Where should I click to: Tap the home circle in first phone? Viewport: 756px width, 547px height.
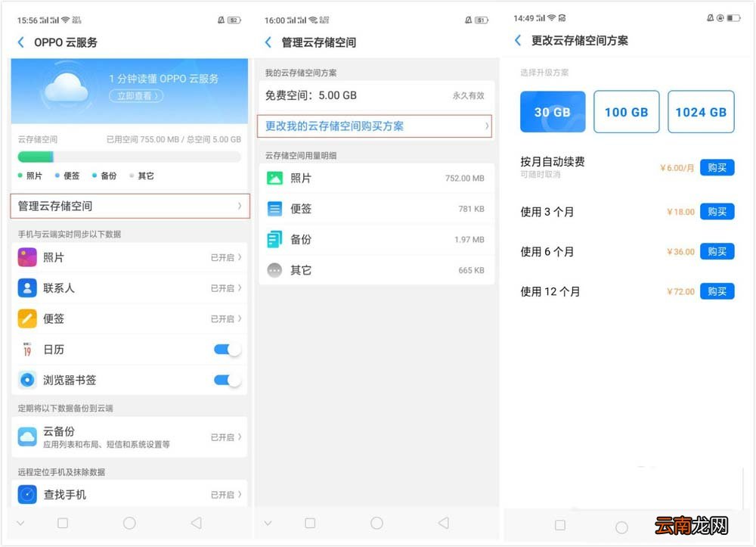[129, 523]
